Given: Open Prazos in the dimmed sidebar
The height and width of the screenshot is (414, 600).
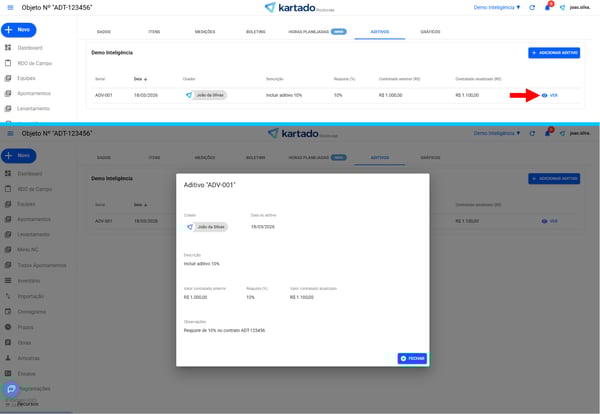Looking at the screenshot, I should (19, 328).
